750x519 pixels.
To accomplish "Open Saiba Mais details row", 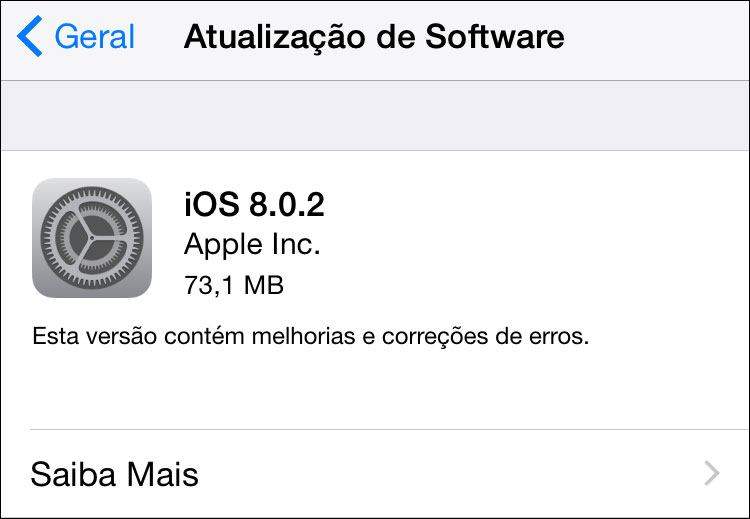I will point(375,474).
